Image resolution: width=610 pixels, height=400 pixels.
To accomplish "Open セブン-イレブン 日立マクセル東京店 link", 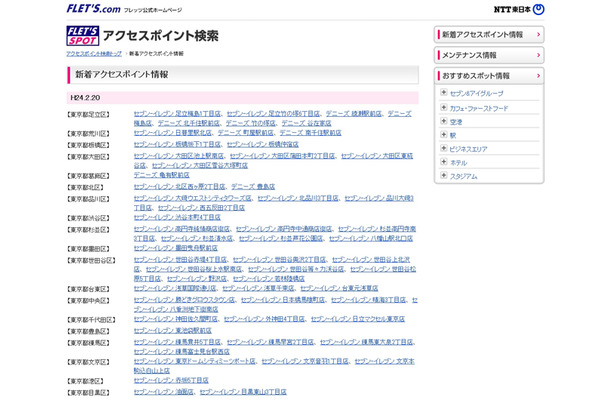I will pos(358,319).
